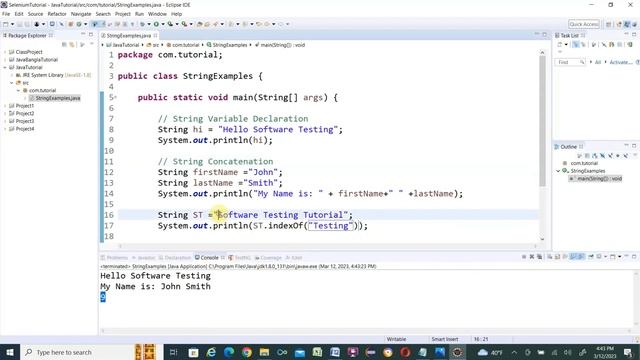
Task: Expand the ClassProject tree node
Action: (x=5, y=52)
